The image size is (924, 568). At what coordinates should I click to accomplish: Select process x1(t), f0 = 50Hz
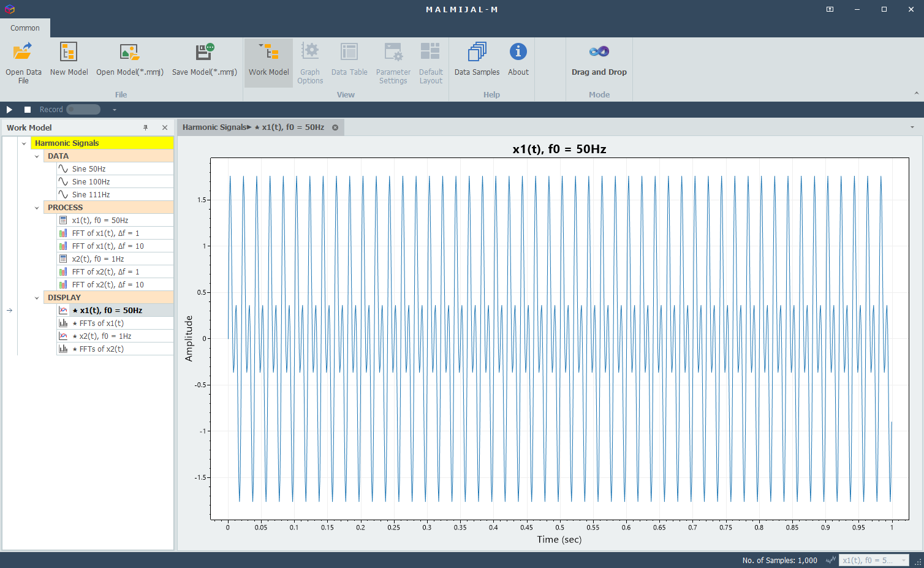pos(115,221)
